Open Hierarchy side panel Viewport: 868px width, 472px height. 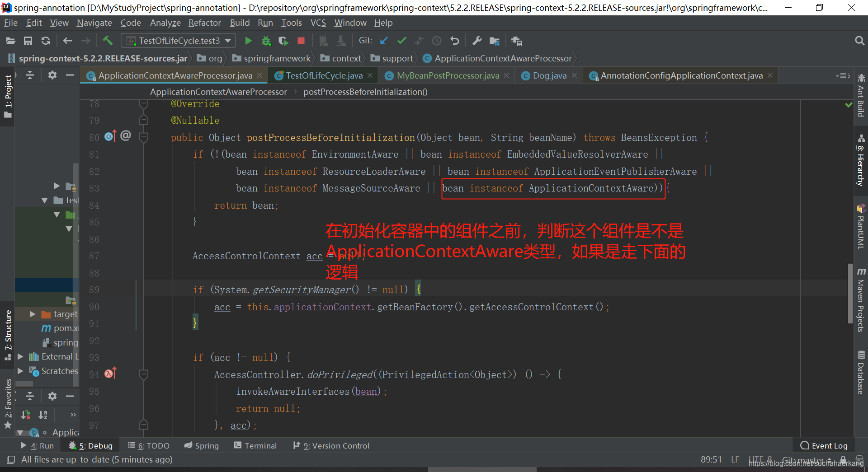(861, 161)
